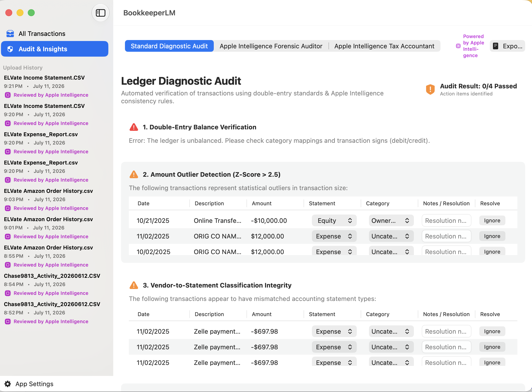
Task: Click -$10,000.00 amount cell
Action: pos(269,221)
